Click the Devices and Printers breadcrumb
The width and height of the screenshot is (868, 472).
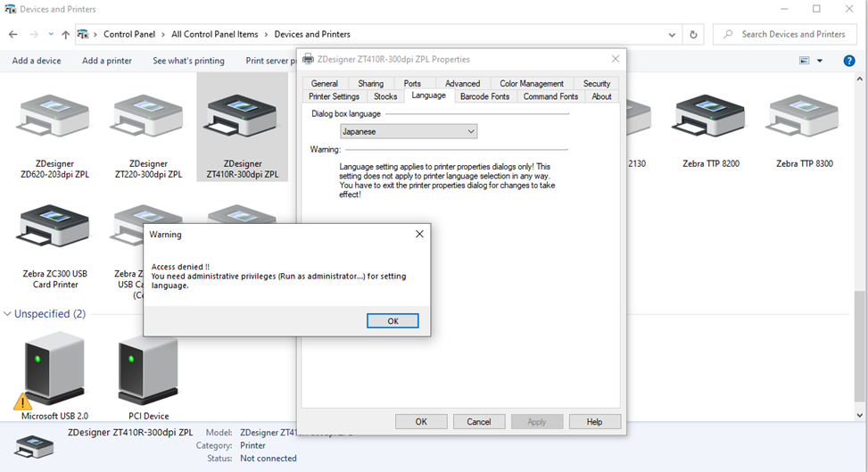pos(312,34)
